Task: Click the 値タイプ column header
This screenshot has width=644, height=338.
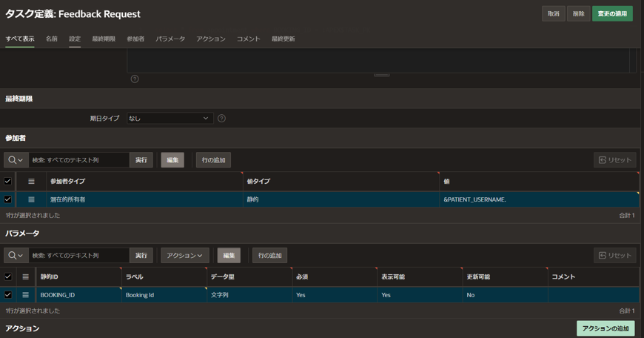Action: [x=341, y=182]
